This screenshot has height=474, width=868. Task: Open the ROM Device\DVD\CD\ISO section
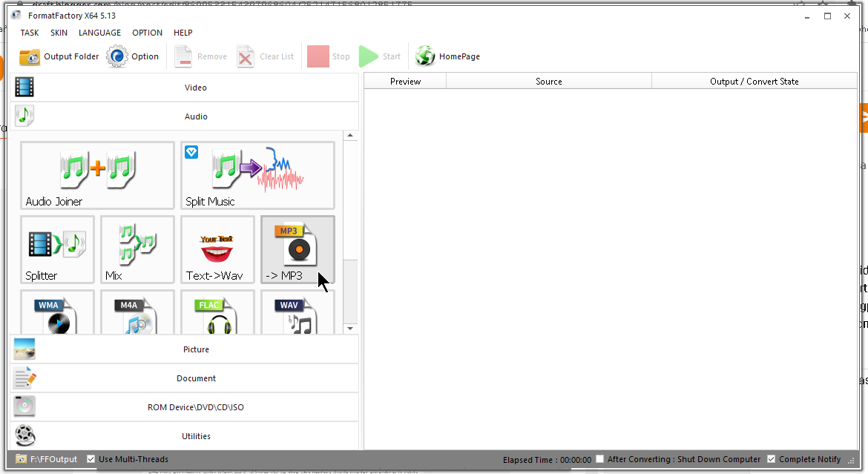[195, 406]
